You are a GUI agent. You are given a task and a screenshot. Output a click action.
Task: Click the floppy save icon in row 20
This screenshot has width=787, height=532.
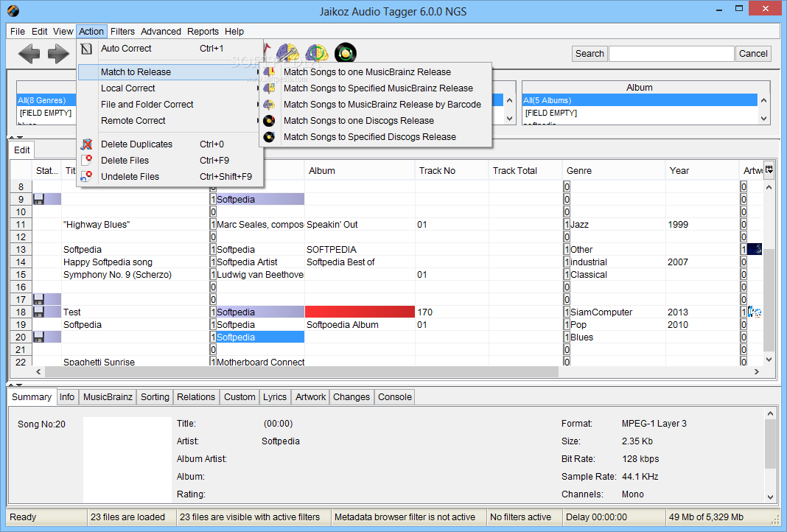[x=38, y=337]
